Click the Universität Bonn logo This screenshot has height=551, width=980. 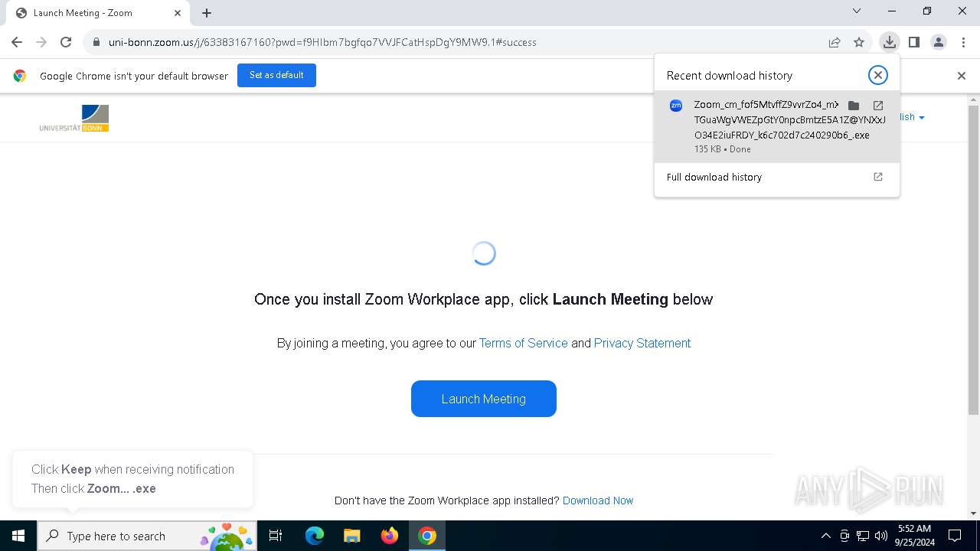pos(74,118)
